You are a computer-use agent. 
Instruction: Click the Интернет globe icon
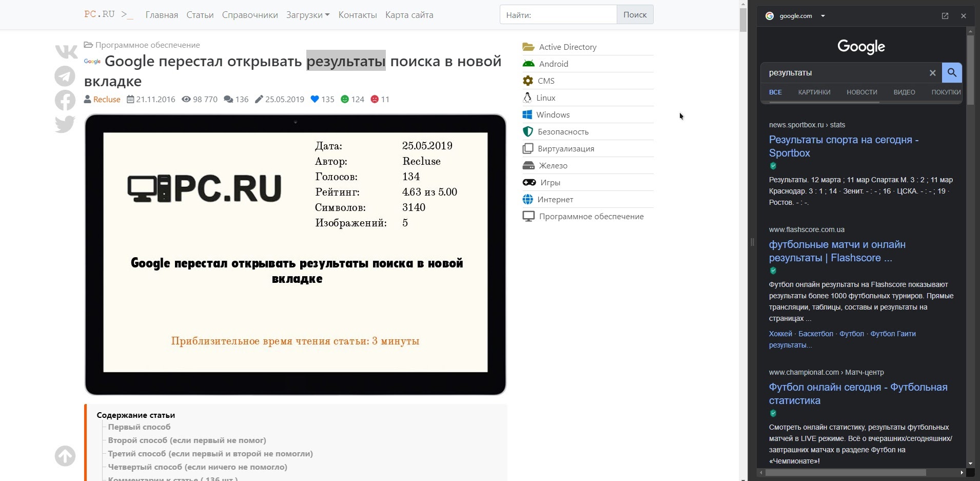[527, 199]
